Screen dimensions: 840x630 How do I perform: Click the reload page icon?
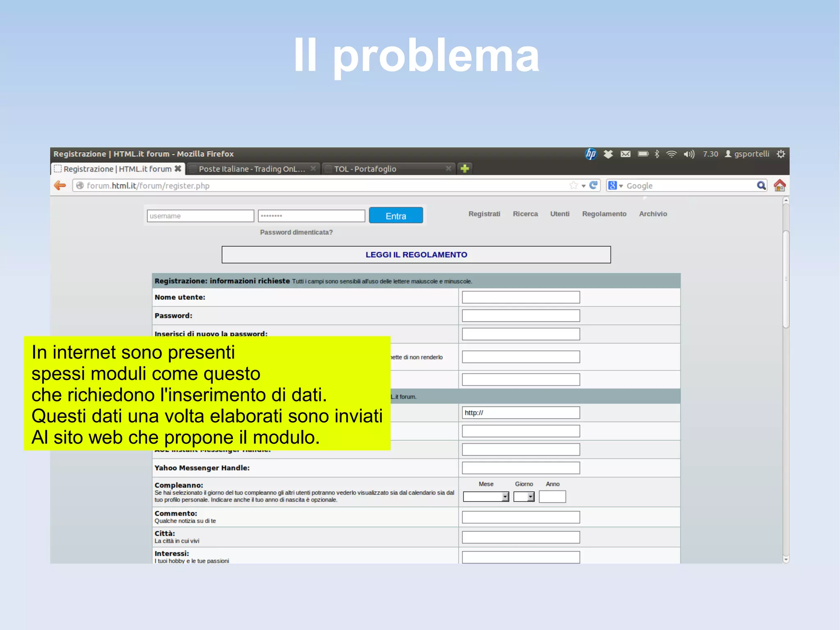[x=593, y=186]
